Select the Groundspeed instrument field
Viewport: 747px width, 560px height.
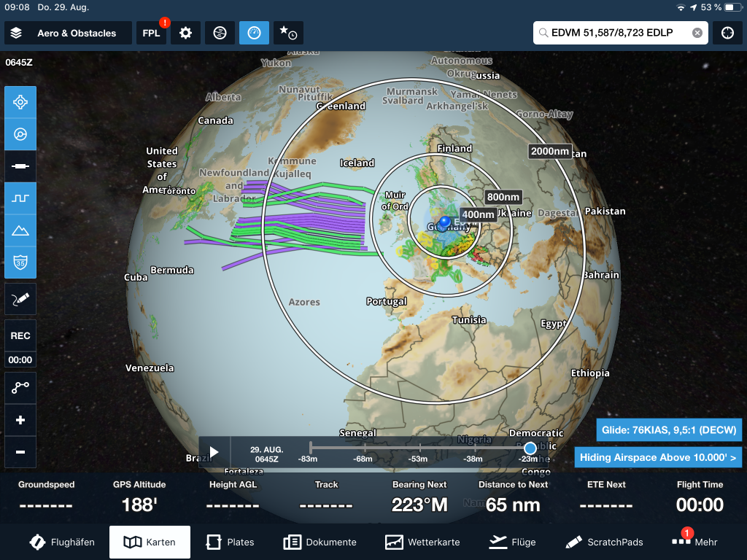click(x=46, y=497)
